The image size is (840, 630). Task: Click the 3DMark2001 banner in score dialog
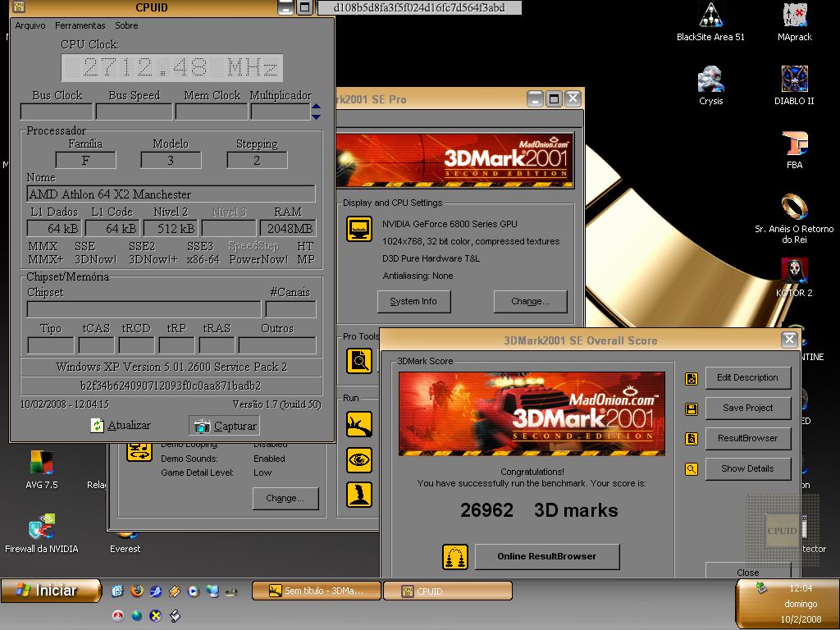[x=532, y=413]
